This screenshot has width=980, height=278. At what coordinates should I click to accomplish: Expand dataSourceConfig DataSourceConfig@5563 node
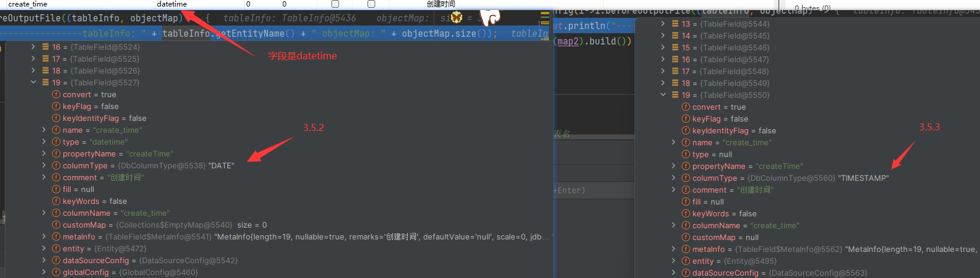tap(673, 273)
